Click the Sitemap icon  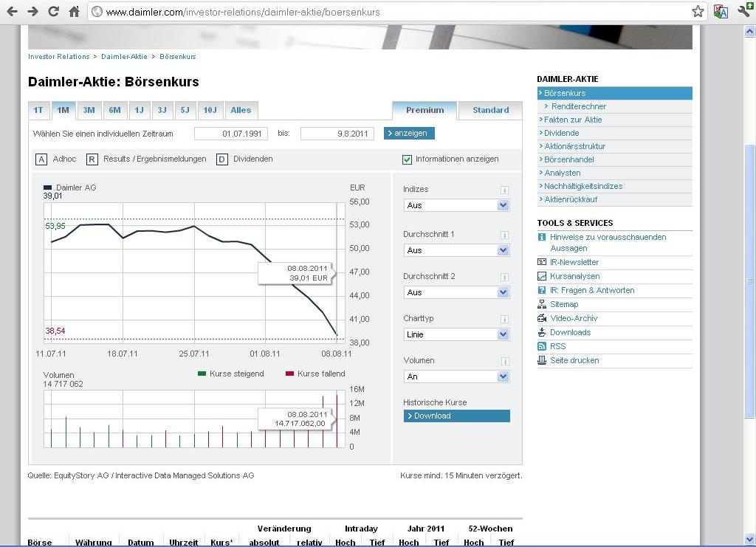(x=542, y=304)
